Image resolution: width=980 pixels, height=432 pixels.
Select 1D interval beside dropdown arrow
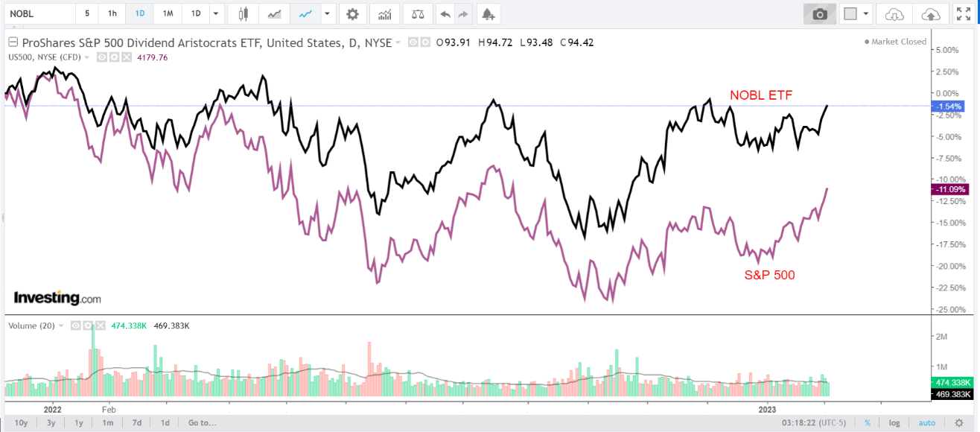(x=196, y=13)
